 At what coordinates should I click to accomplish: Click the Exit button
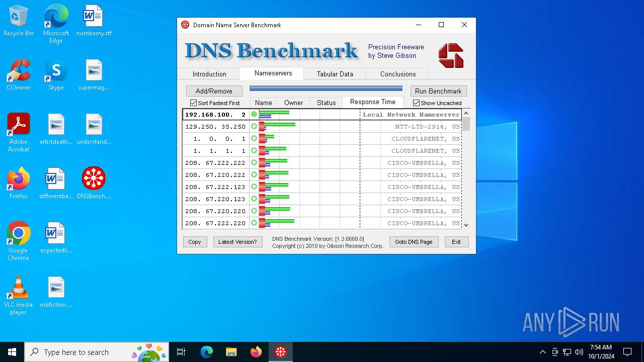[x=456, y=242]
